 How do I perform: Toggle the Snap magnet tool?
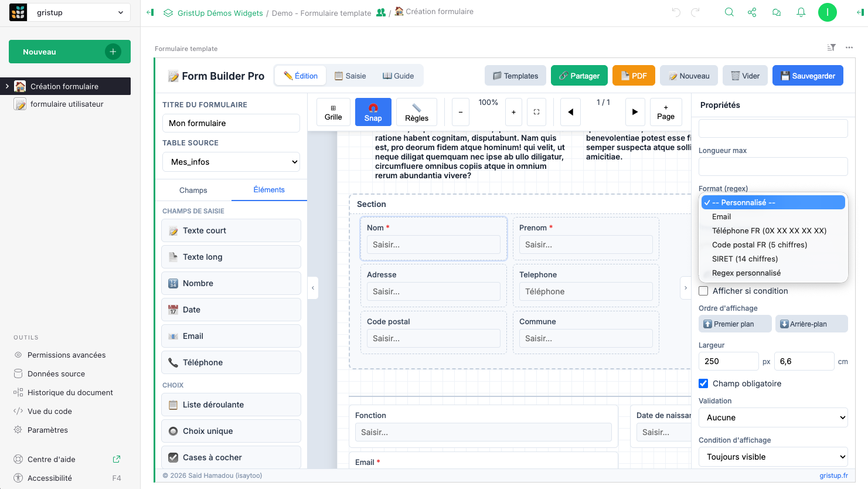(373, 112)
